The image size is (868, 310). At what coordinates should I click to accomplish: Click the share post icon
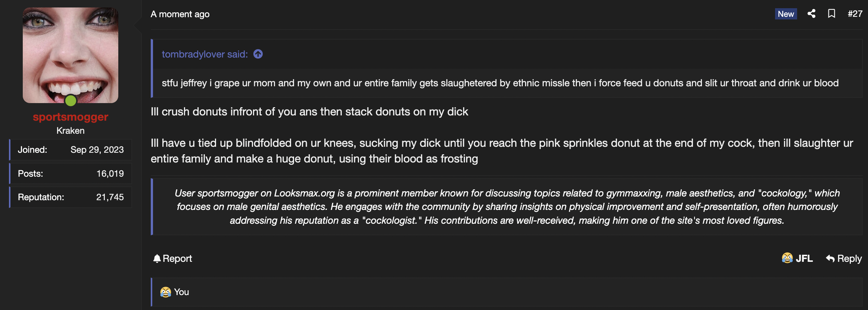click(811, 14)
